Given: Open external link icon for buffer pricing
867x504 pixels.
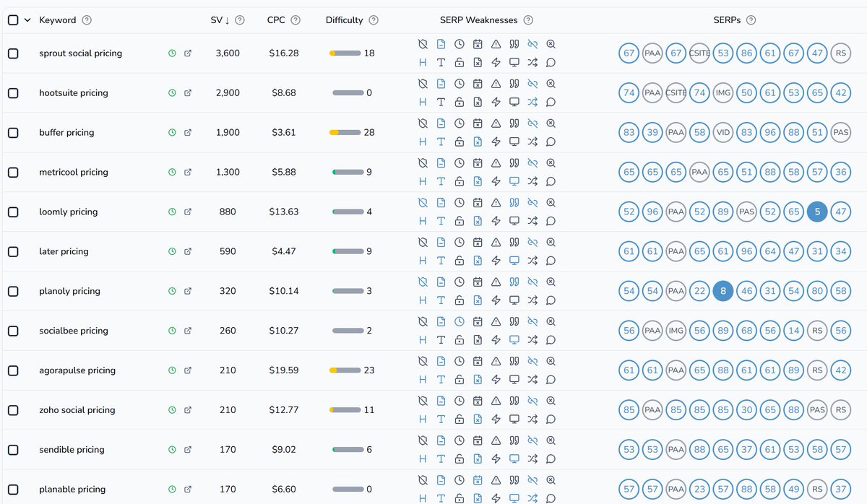Looking at the screenshot, I should (188, 133).
